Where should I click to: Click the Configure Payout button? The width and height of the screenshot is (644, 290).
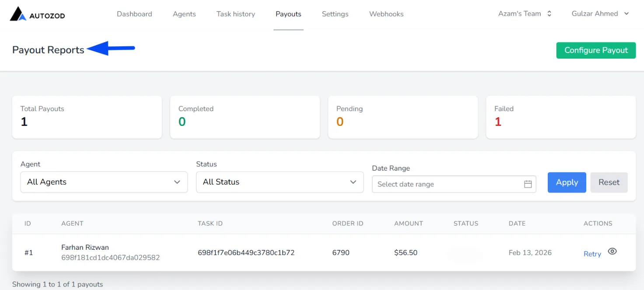[x=596, y=50]
